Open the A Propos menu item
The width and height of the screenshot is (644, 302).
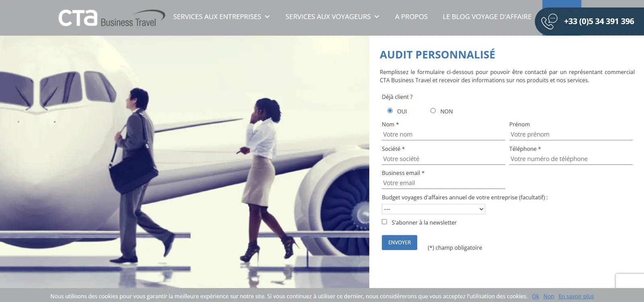coord(411,17)
